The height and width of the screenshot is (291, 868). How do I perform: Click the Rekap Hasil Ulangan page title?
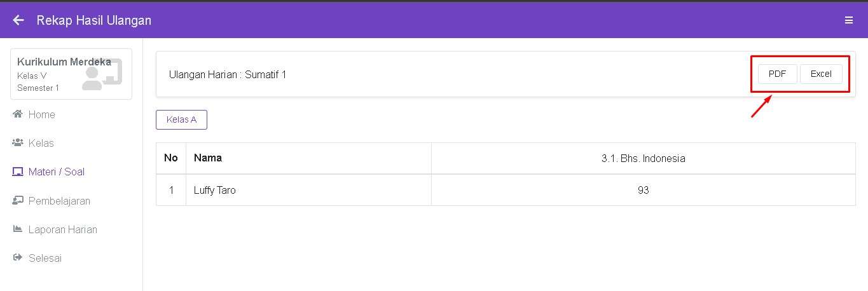coord(94,20)
